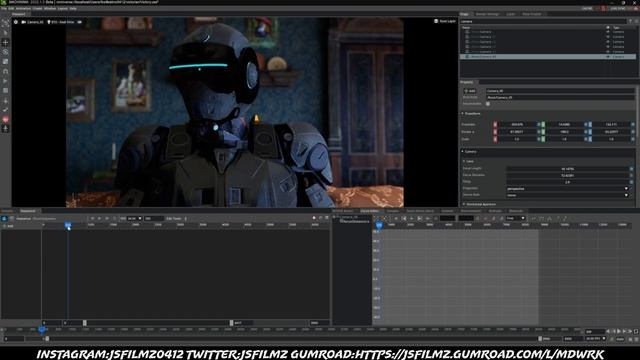Click the main timeline Play button
Viewport: 640px width, 360px height.
(x=619, y=331)
